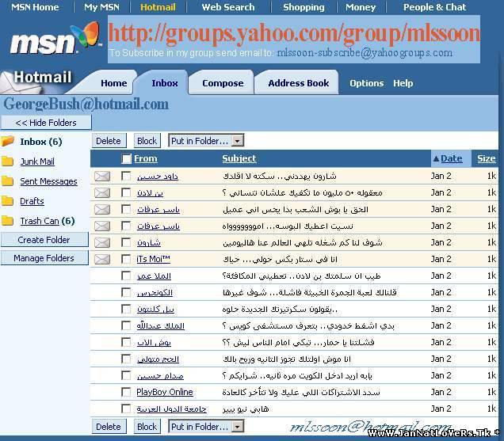Go to MSN Home in top bar
Image resolution: width=504 pixels, height=441 pixels.
[x=35, y=7]
